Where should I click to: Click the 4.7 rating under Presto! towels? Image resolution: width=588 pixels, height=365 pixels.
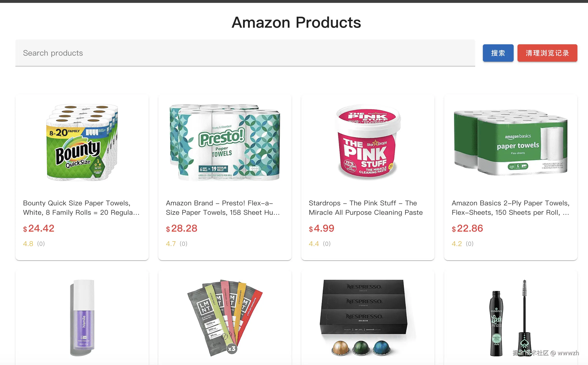(171, 244)
